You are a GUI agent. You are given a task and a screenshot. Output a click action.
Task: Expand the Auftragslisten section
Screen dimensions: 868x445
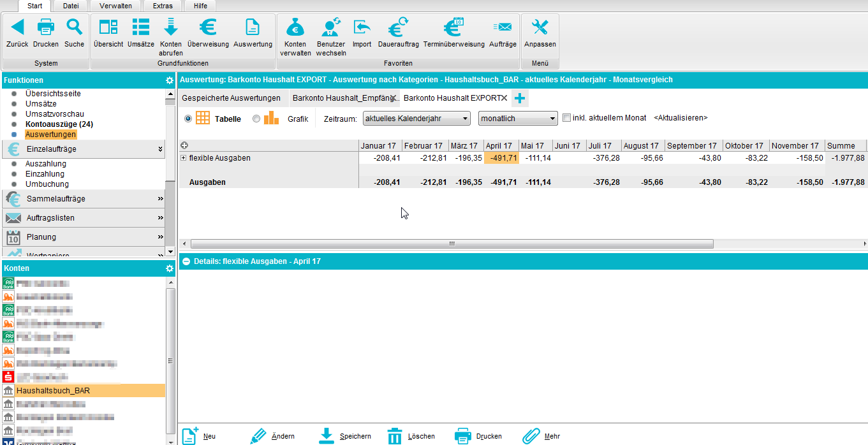pos(161,218)
